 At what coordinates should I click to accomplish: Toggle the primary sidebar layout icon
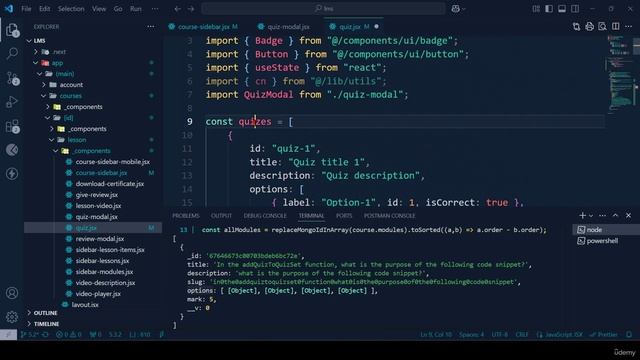[x=549, y=9]
